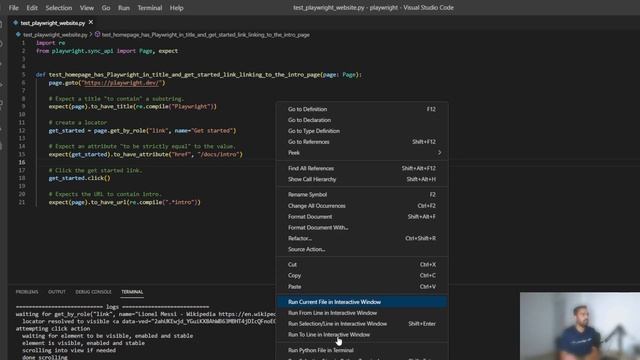
Task: Switch to the Terminal panel tab
Action: pos(132,292)
